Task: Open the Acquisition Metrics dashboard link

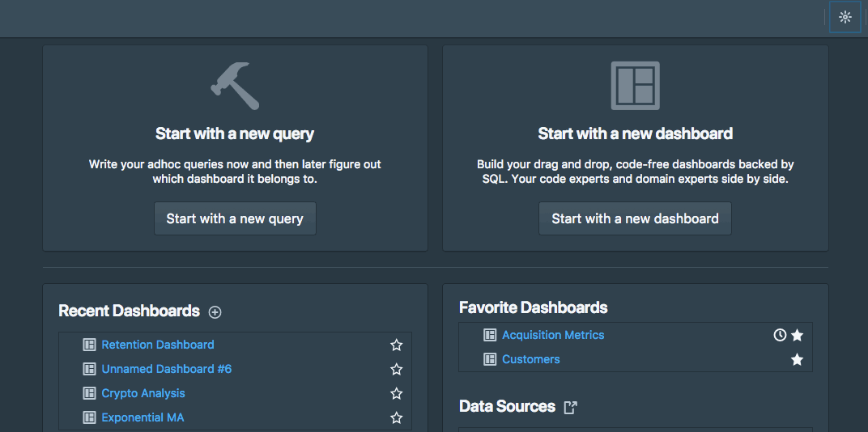Action: (553, 335)
